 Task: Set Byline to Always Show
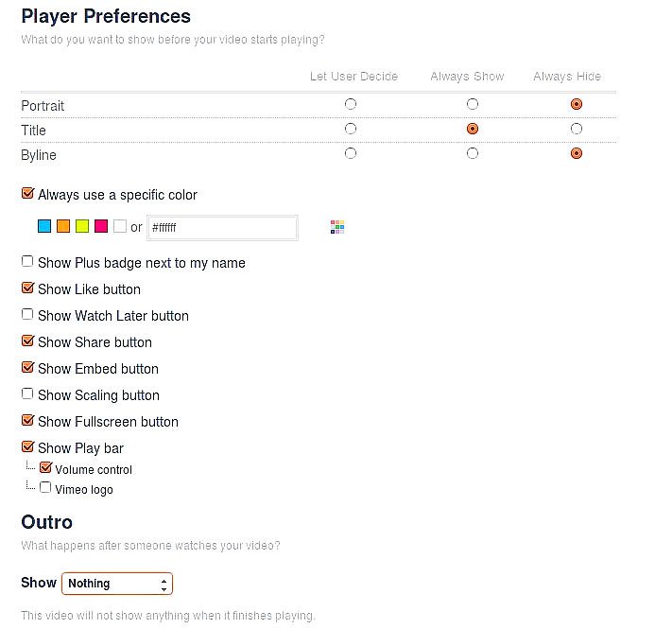(x=473, y=153)
